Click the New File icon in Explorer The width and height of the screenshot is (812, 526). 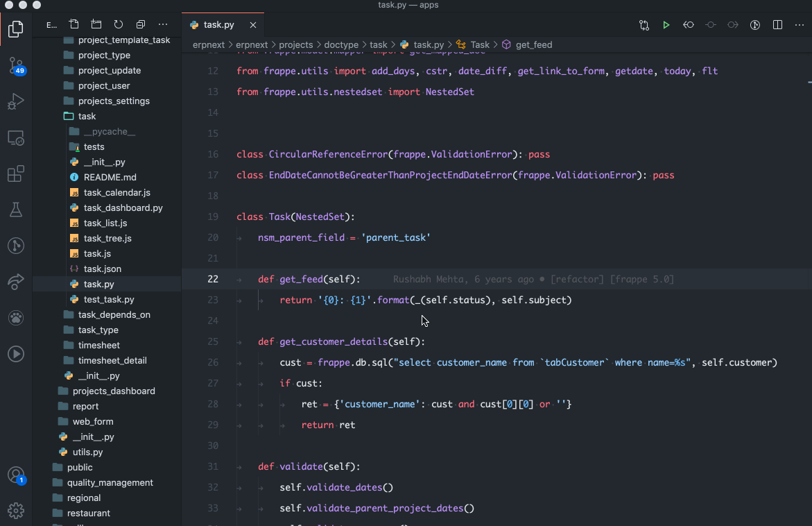[x=74, y=25]
